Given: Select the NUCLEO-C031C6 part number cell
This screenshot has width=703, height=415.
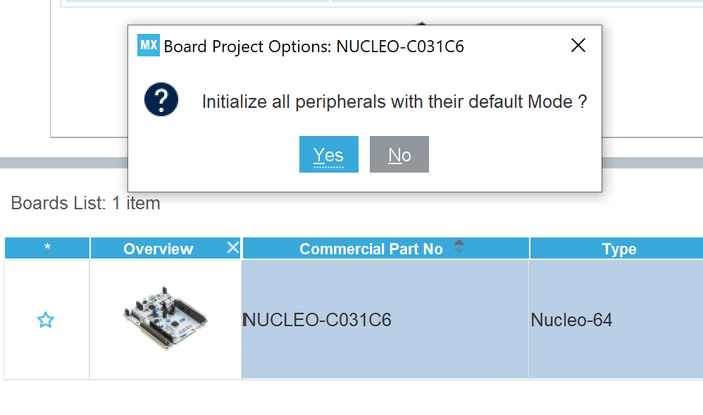Looking at the screenshot, I should [x=385, y=320].
